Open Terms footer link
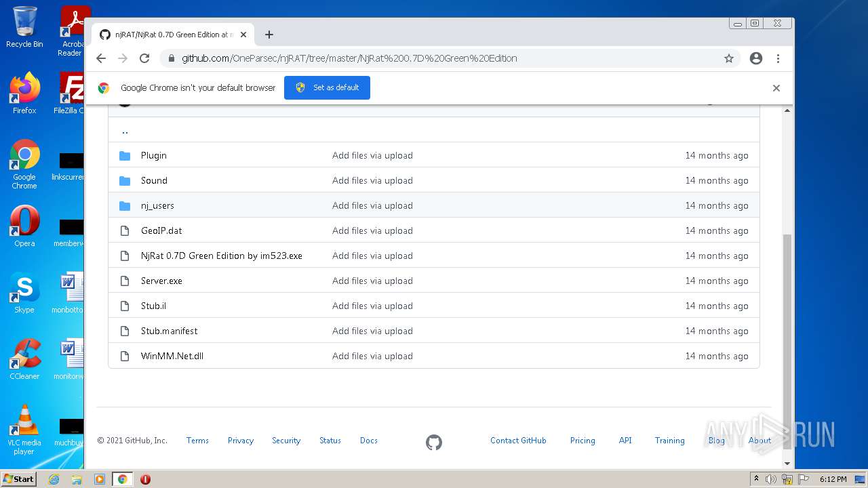 click(197, 441)
